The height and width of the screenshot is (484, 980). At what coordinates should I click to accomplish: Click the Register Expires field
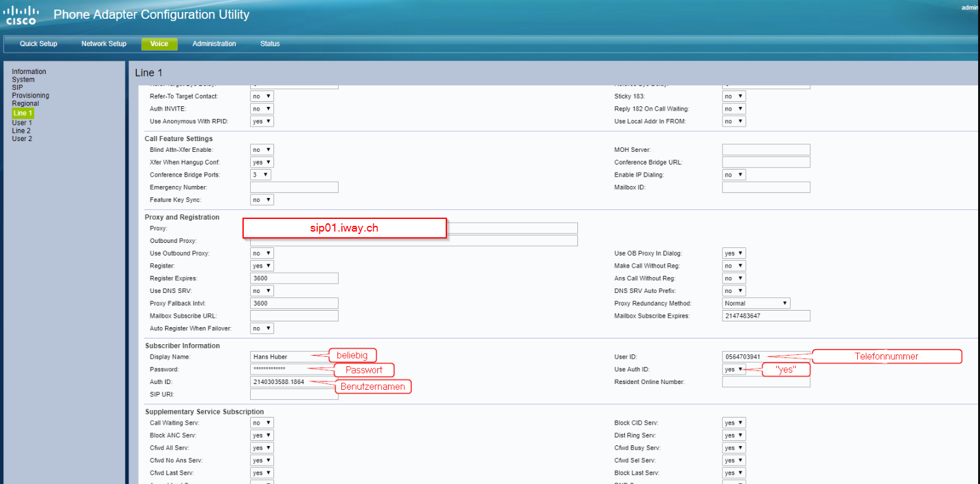(x=294, y=278)
